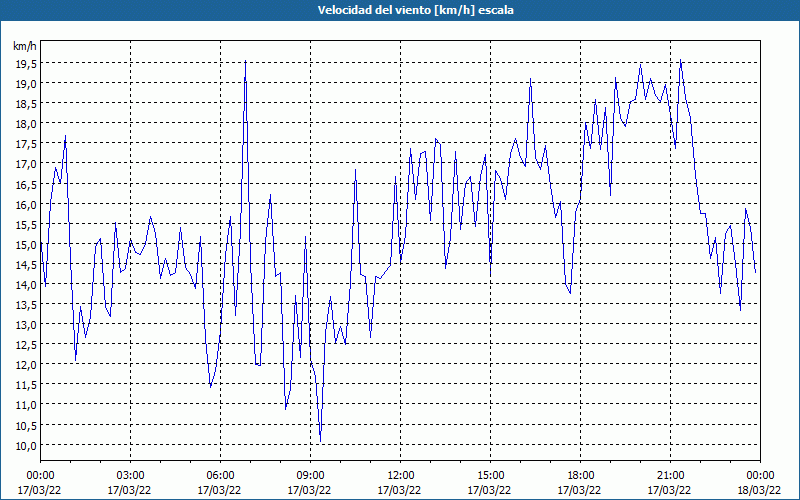
Task: Click the 19,5 spike between 06:00 and 09:00
Action: click(x=245, y=61)
